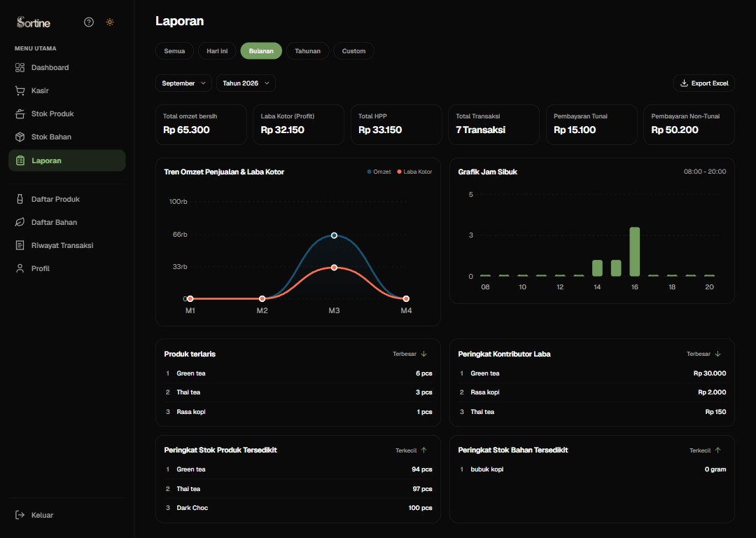This screenshot has height=538, width=756.
Task: Click the Laporan clipboard icon
Action: coord(20,160)
